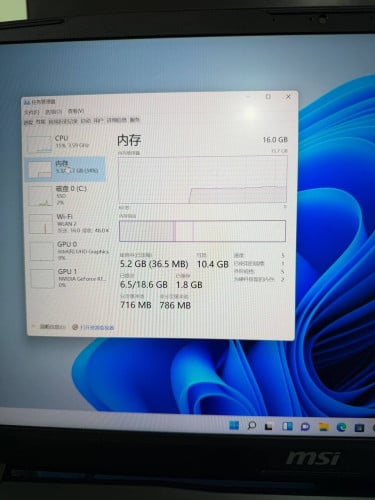Click the 10.4 GB available value
The height and width of the screenshot is (500, 375).
coord(213,264)
